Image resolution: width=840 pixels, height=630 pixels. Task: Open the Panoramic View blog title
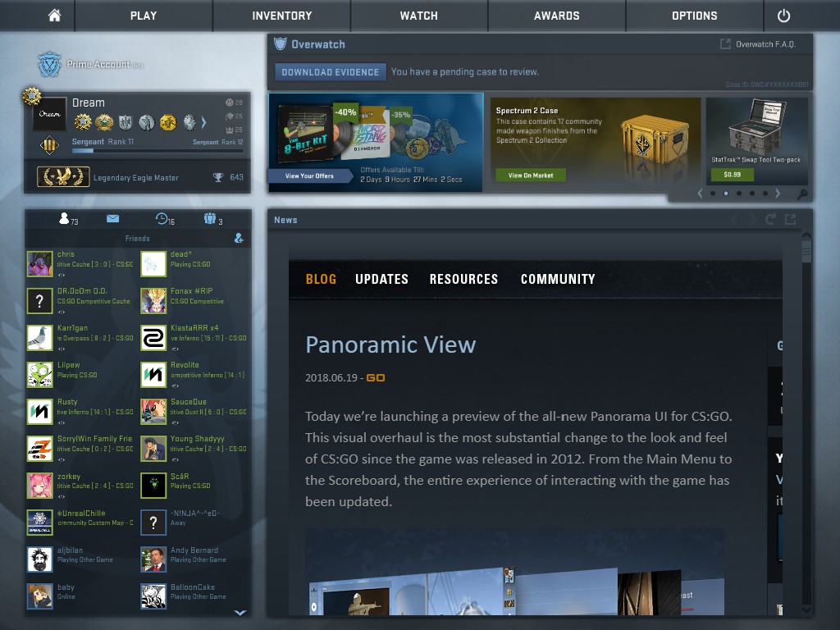tap(390, 345)
